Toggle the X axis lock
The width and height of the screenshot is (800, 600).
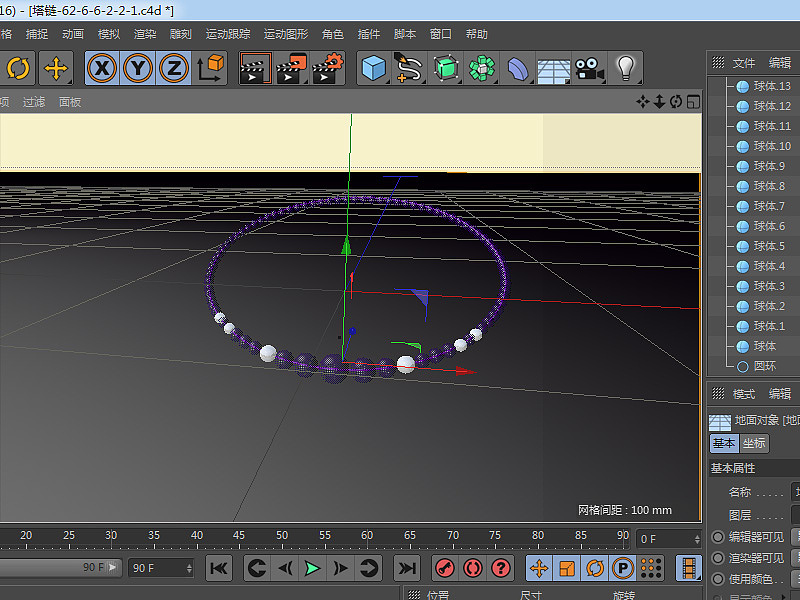pos(102,68)
